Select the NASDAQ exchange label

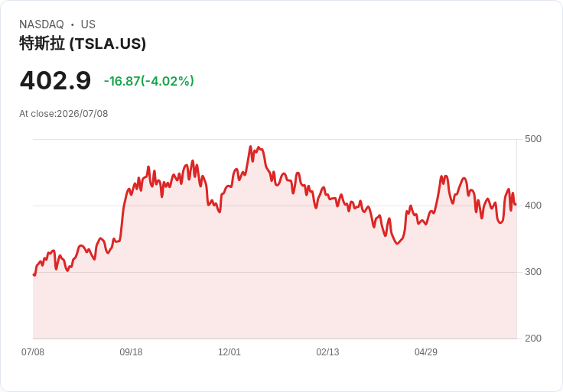(x=41, y=24)
